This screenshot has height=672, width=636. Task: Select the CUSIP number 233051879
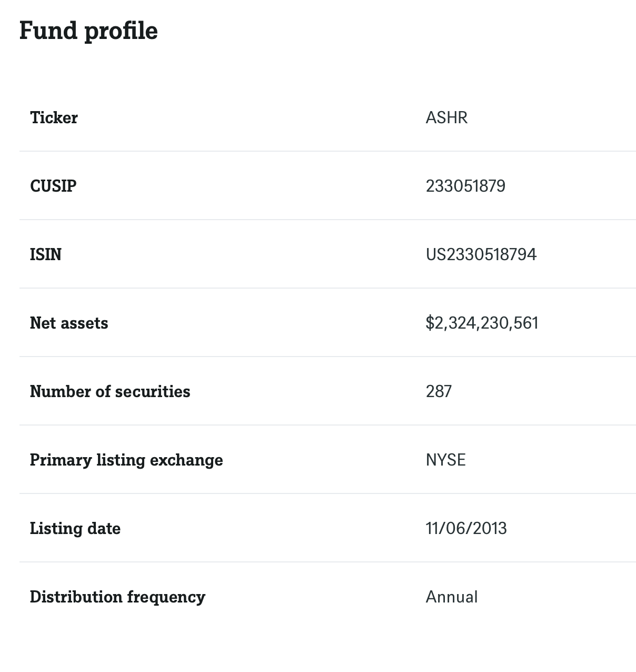coord(465,186)
